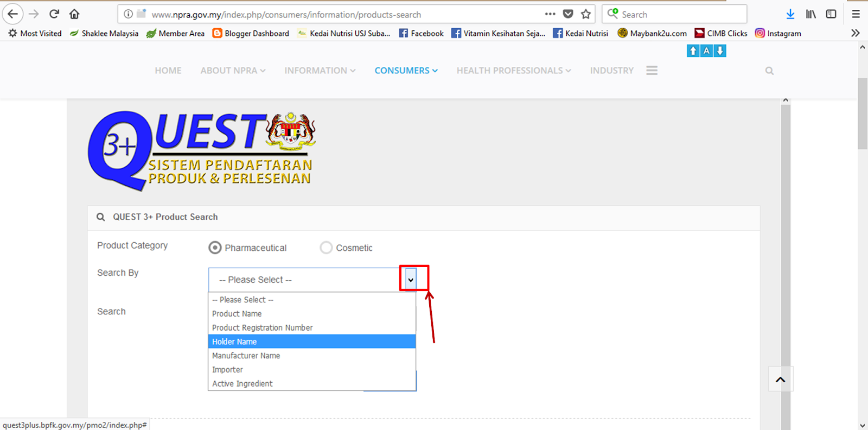Select Holder Name in the dropdown list
The width and height of the screenshot is (868, 430).
pyautogui.click(x=312, y=342)
